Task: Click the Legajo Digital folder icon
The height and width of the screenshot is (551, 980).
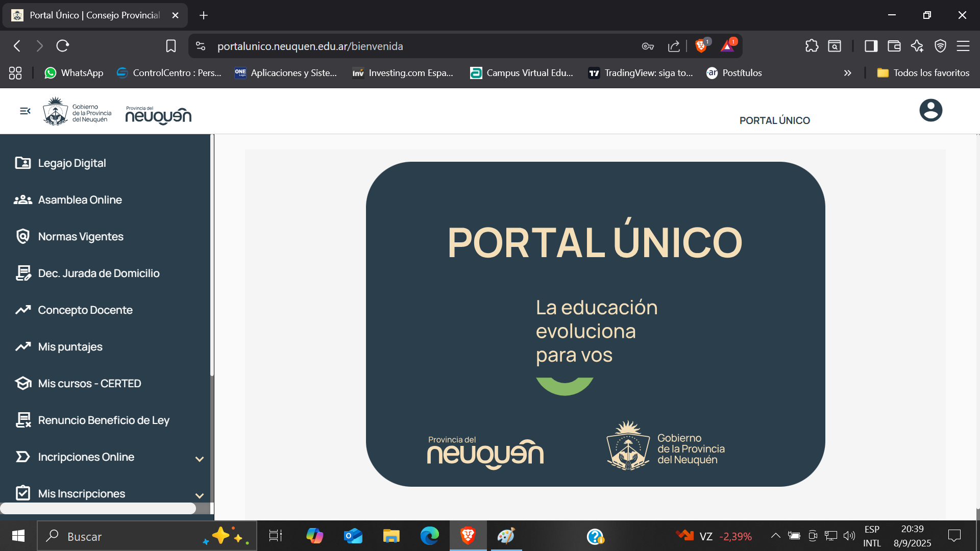Action: point(22,163)
